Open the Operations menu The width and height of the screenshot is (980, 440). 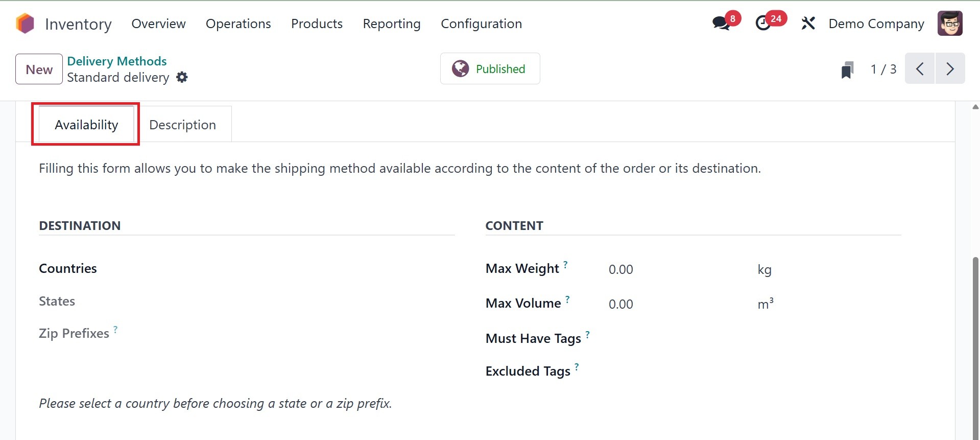(238, 24)
